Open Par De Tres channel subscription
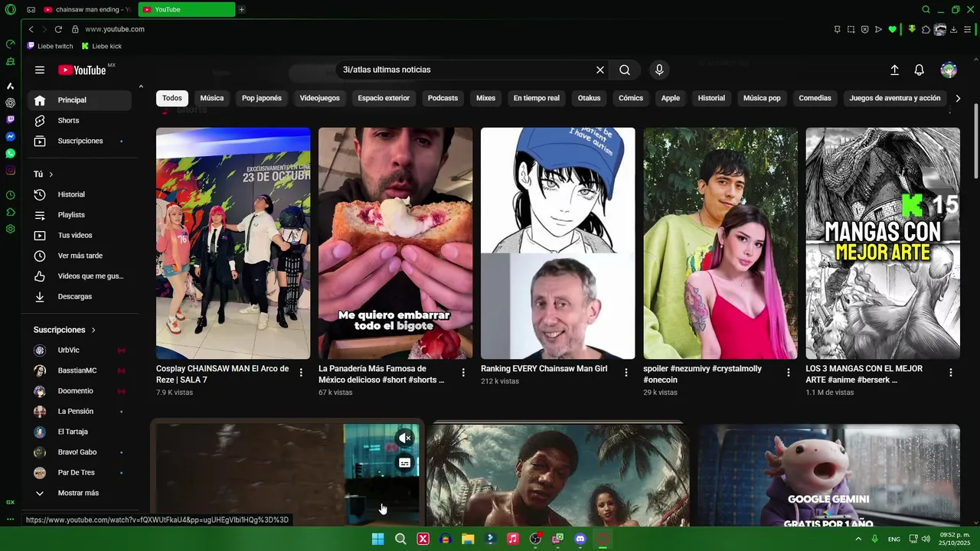The width and height of the screenshot is (980, 551). tap(80, 472)
